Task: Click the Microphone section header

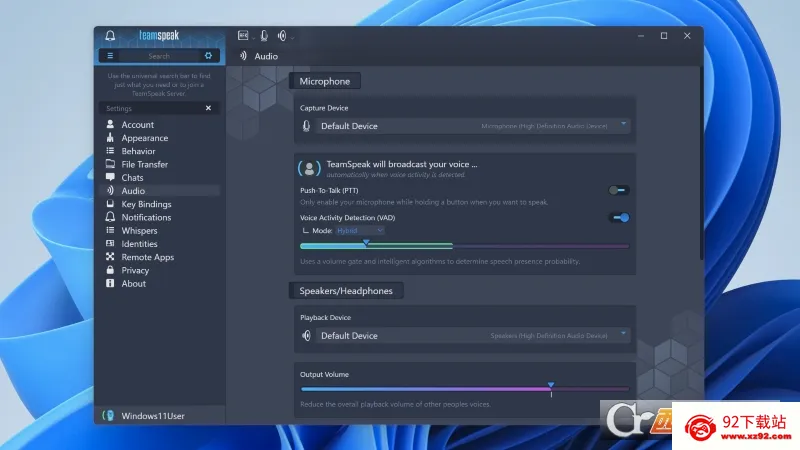Action: (324, 81)
